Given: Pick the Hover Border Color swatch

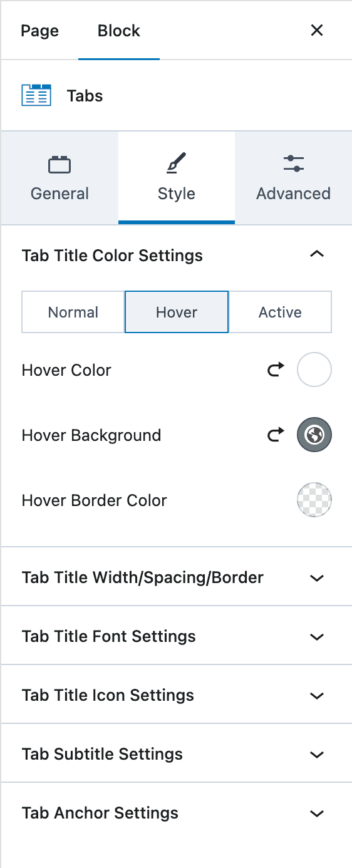Looking at the screenshot, I should click(x=314, y=500).
